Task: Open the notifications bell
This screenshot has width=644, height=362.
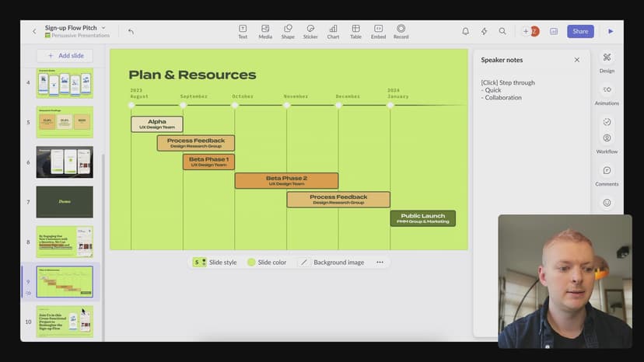Action: [x=465, y=31]
